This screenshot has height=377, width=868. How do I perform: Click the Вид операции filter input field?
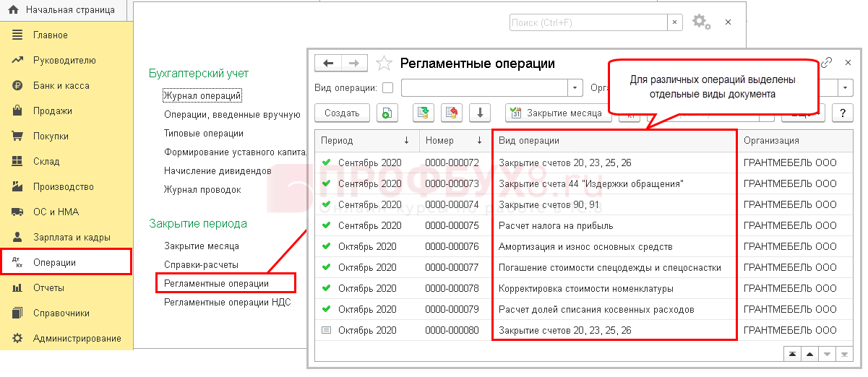[484, 88]
